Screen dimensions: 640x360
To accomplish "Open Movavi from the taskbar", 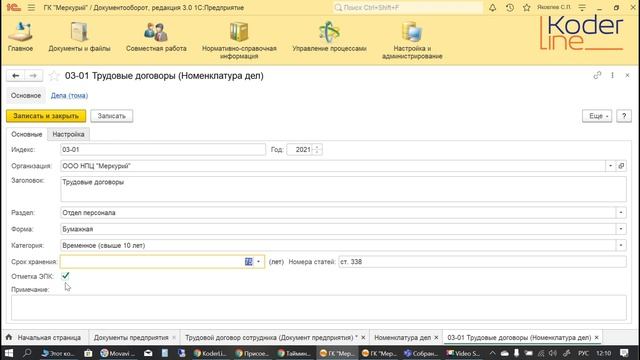I will 117,353.
